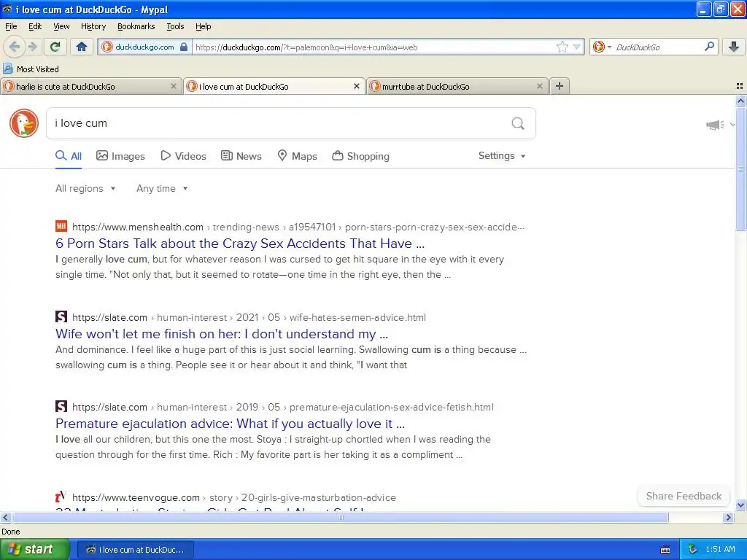Click the Mypal taskbar button
The image size is (747, 560).
click(135, 550)
